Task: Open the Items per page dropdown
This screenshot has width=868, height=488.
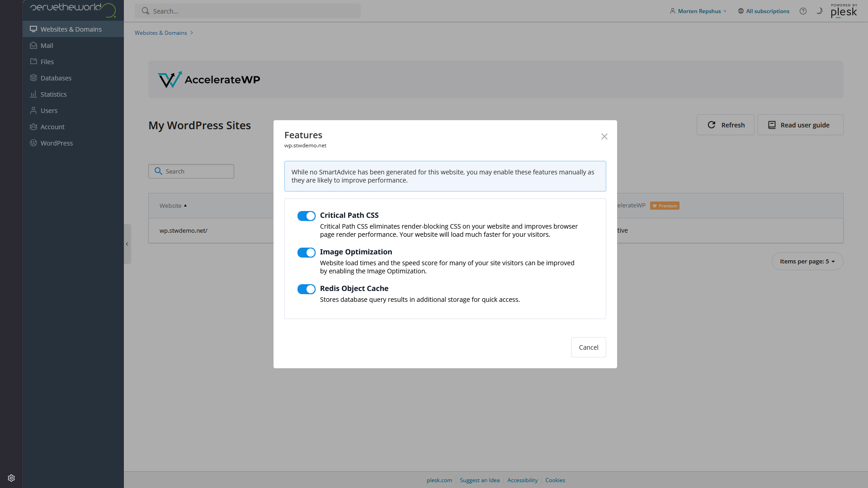Action: tap(807, 261)
